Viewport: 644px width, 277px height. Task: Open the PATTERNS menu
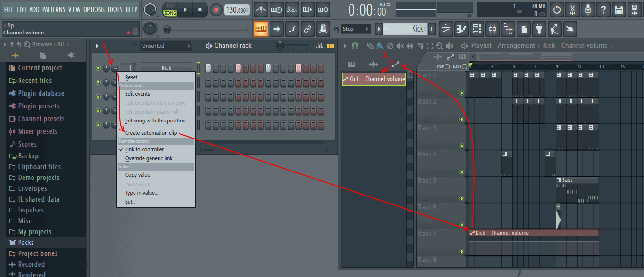(x=54, y=9)
